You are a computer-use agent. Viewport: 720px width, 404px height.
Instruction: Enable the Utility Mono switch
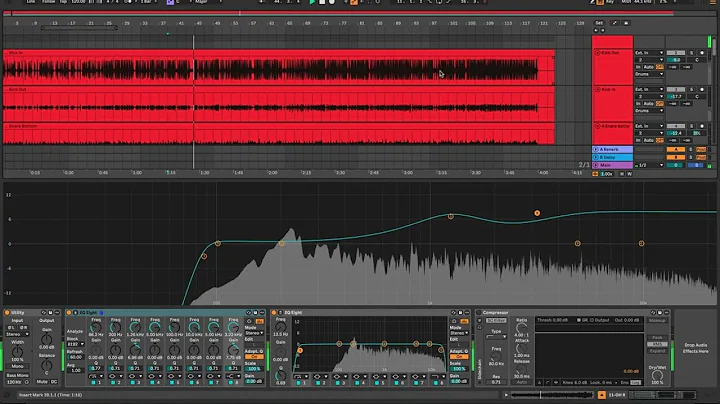[17, 366]
